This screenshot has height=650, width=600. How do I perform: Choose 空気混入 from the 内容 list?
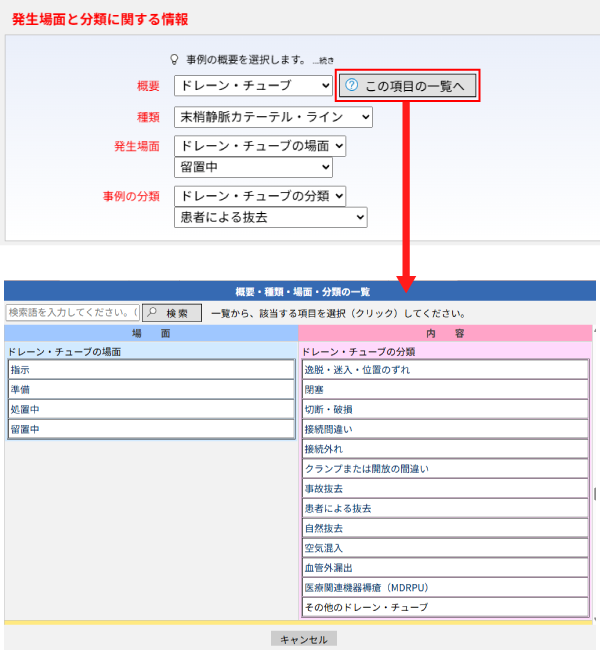[x=445, y=548]
